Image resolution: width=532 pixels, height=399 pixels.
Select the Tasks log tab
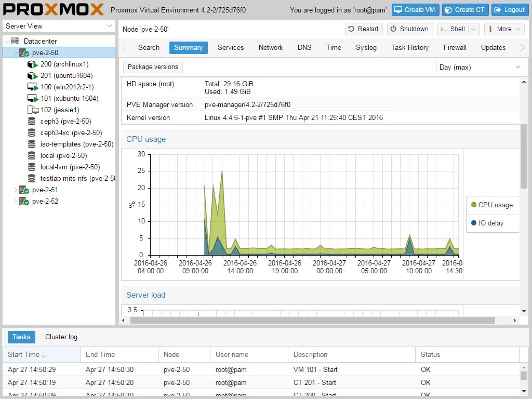tap(21, 337)
